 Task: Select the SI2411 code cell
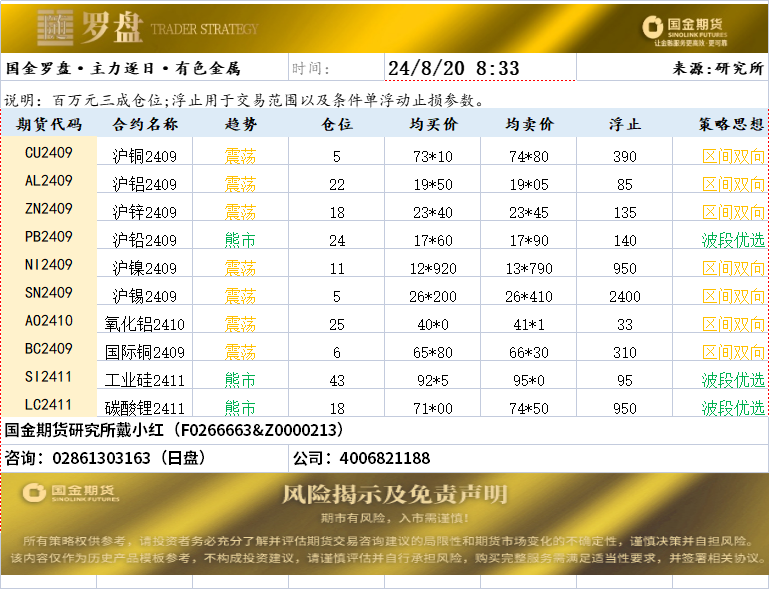[x=49, y=375]
